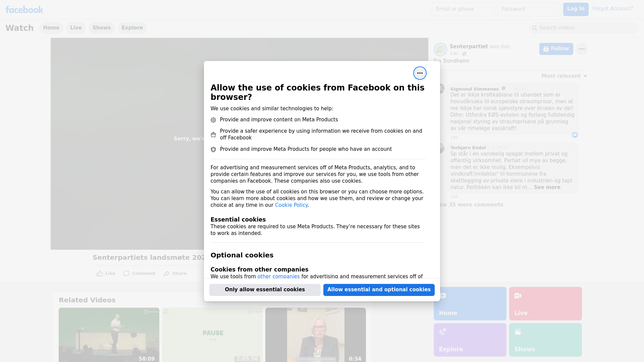Click the 14h post timestamp
The image size is (644, 362).
[454, 54]
